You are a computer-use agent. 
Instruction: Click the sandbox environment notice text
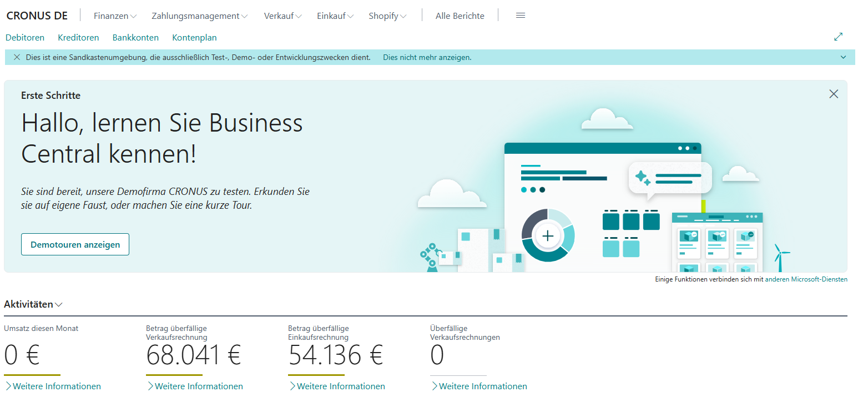198,57
